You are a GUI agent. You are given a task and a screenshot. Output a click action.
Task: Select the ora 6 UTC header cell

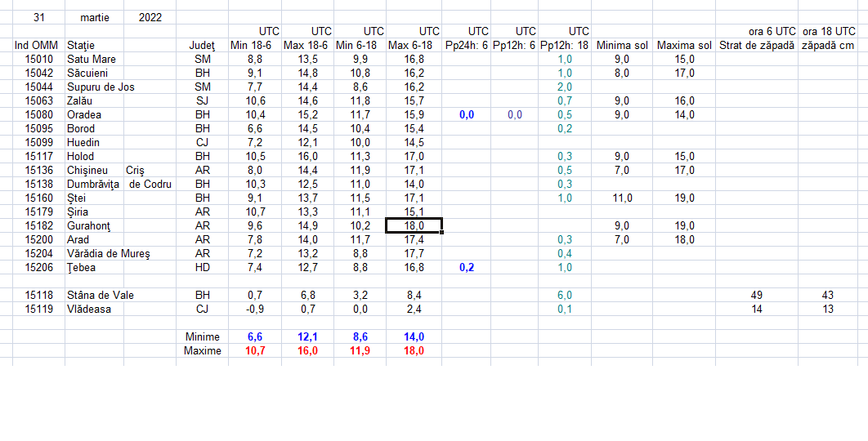tap(757, 31)
